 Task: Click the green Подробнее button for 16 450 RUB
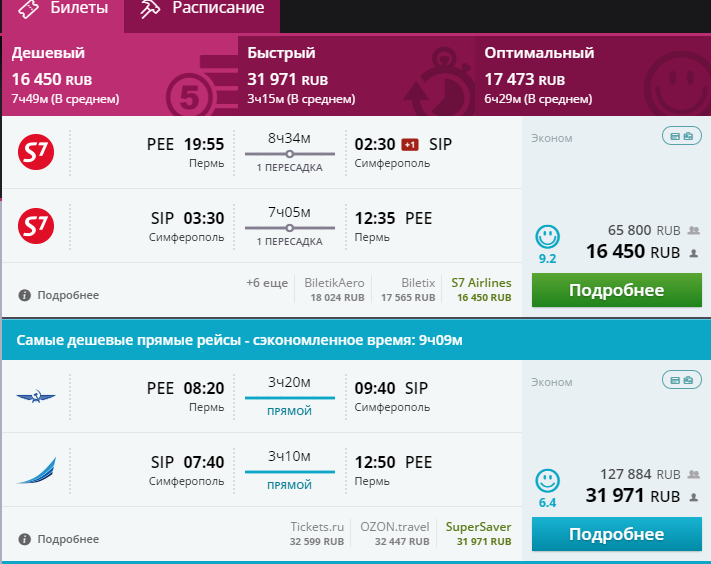pos(617,290)
